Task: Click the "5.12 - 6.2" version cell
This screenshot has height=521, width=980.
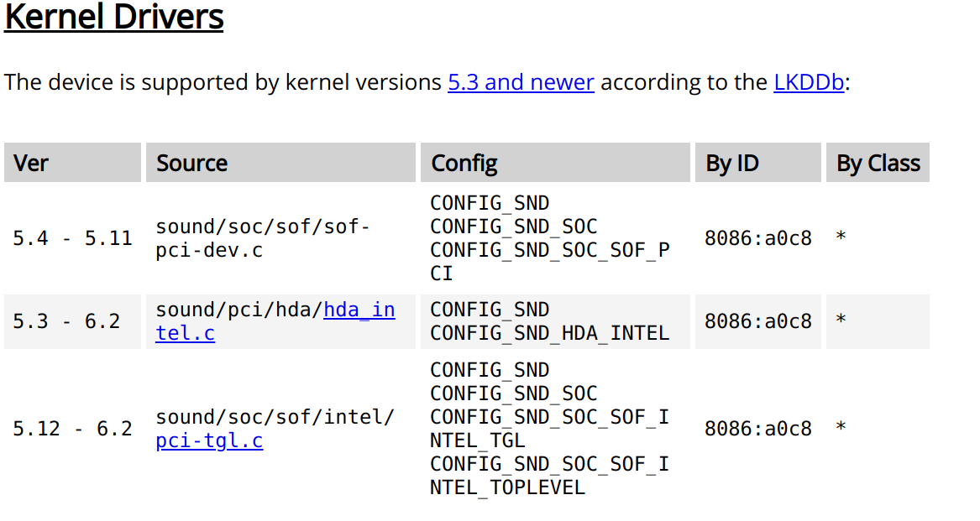Action: point(72,429)
